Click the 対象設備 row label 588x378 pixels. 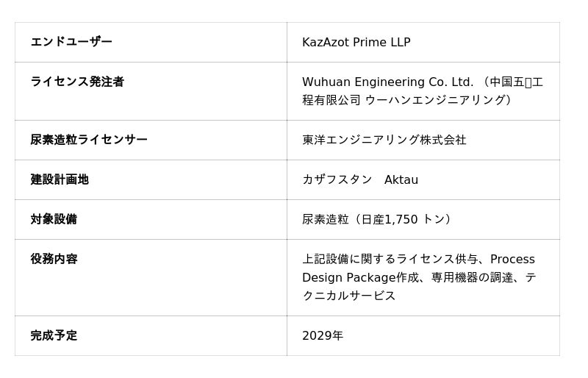click(x=54, y=219)
